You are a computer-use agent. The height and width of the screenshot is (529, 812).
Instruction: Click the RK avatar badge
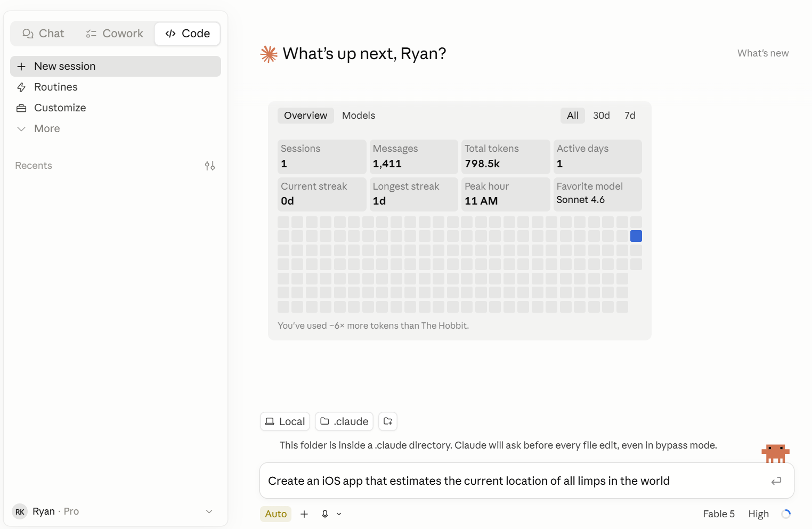pos(20,511)
